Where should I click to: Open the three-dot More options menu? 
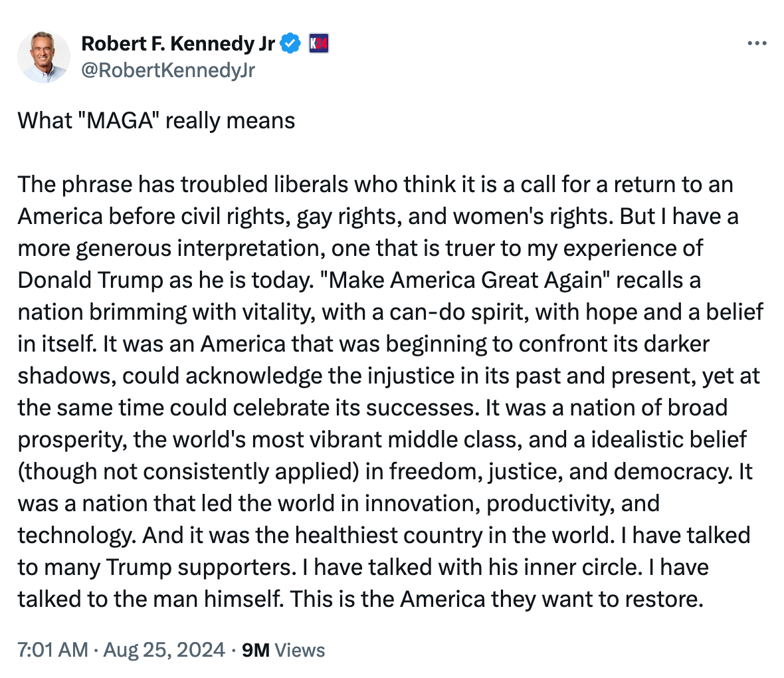coord(757,44)
